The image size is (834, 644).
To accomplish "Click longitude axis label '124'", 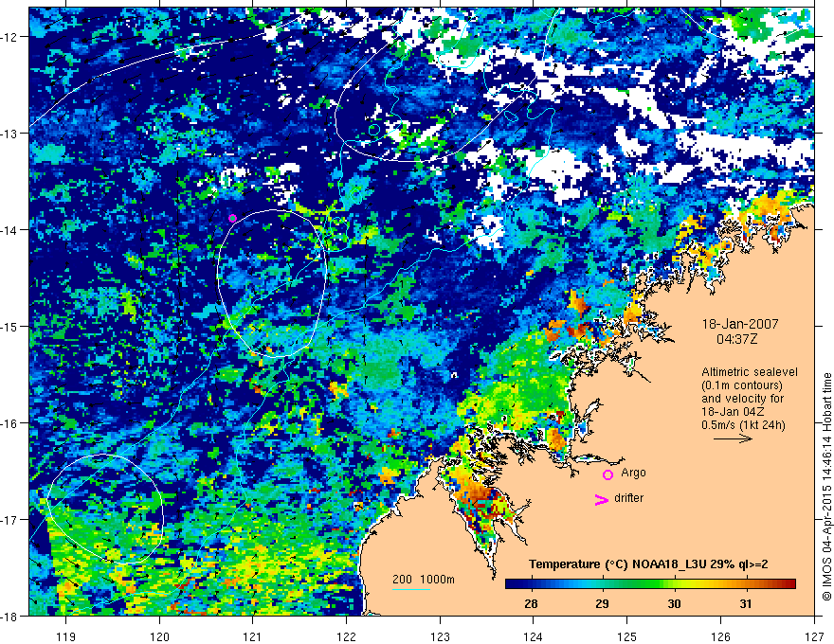I will pyautogui.click(x=534, y=636).
